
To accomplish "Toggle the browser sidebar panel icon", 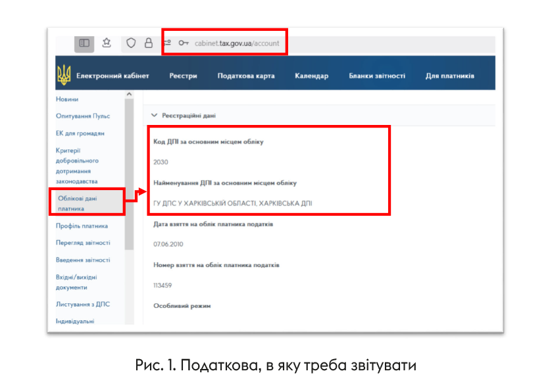I will (84, 43).
